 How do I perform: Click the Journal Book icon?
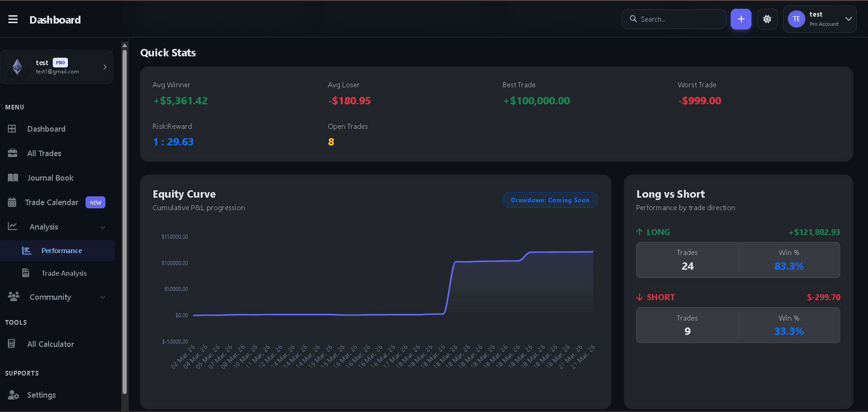tap(13, 178)
